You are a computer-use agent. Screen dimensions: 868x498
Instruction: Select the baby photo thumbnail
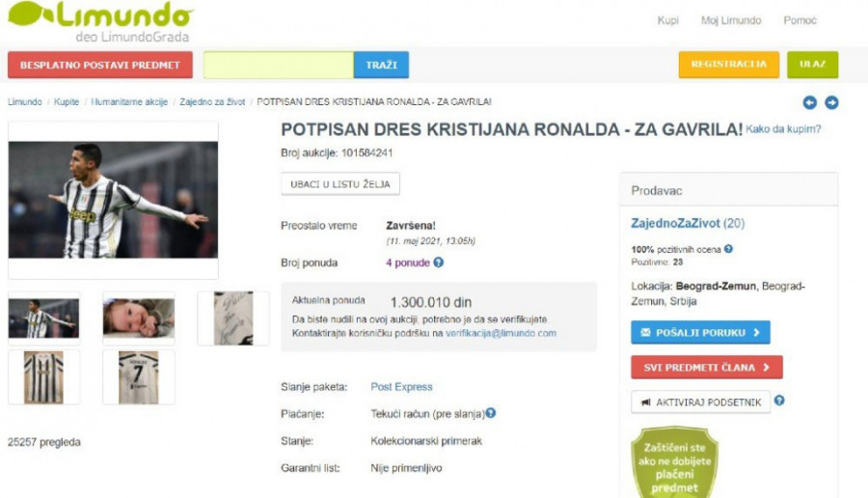pos(139,318)
